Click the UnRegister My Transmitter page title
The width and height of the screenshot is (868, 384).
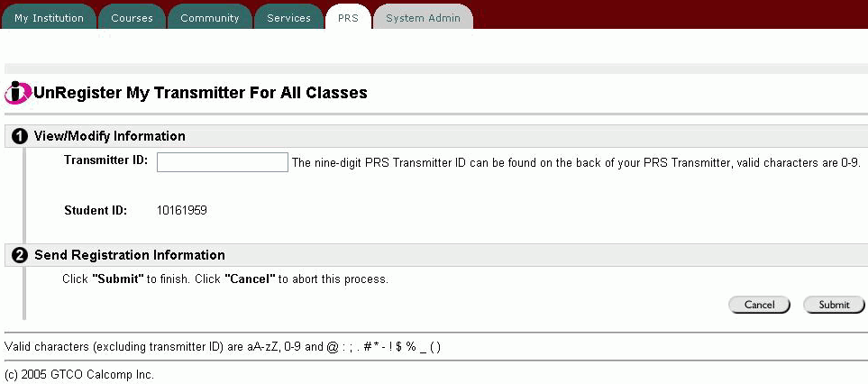[x=200, y=92]
